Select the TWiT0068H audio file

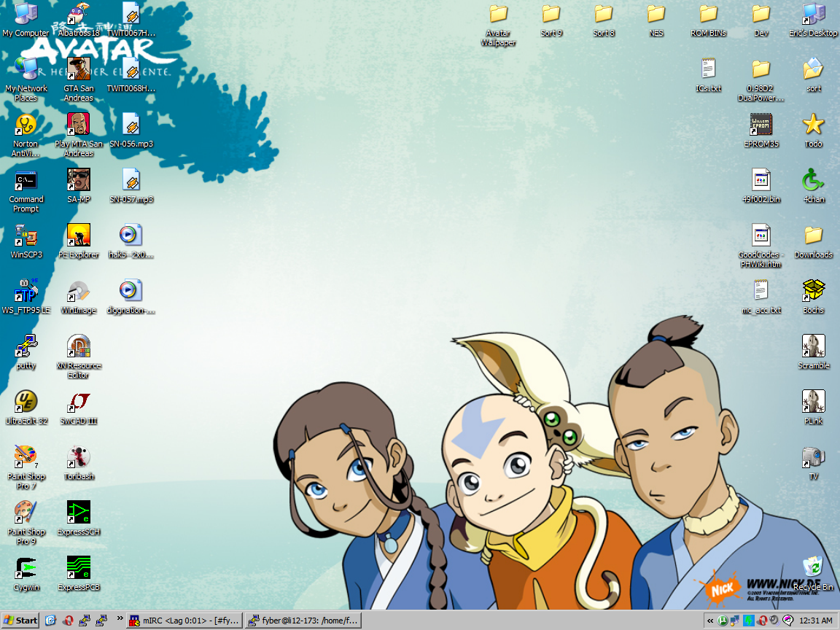click(131, 75)
